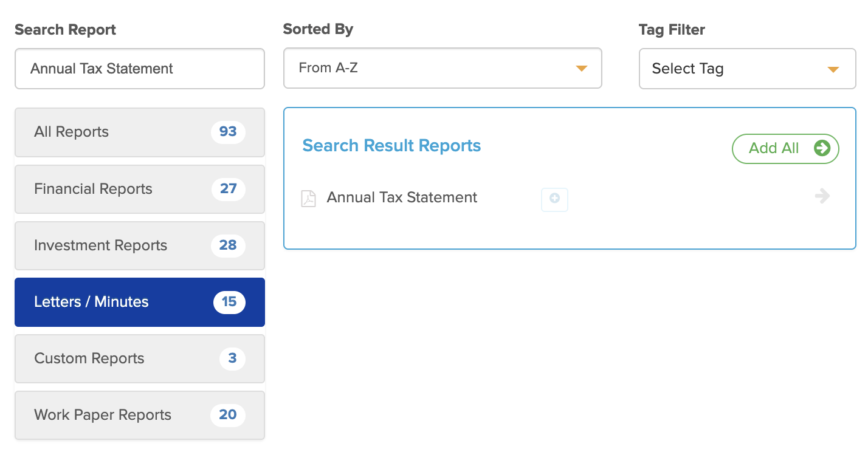This screenshot has height=452, width=868.
Task: Click the Add All button
Action: [785, 148]
